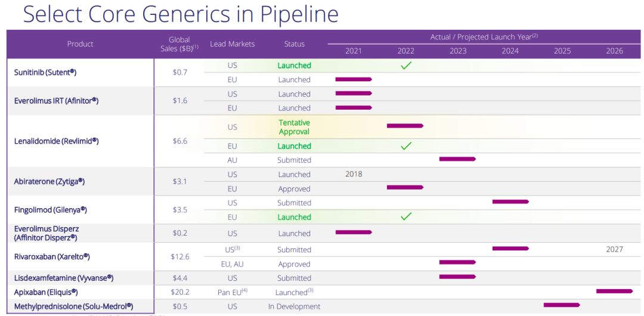
Task: Click the Actual / Projected Launch Year heading
Action: point(484,37)
